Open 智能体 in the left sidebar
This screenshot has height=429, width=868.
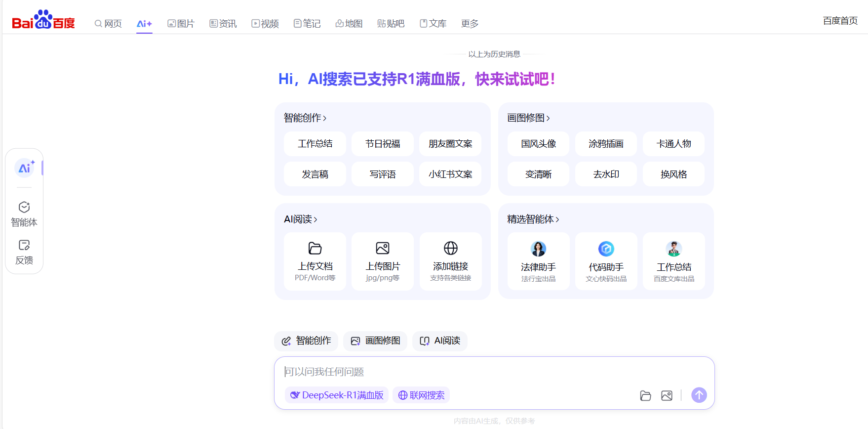(x=24, y=214)
